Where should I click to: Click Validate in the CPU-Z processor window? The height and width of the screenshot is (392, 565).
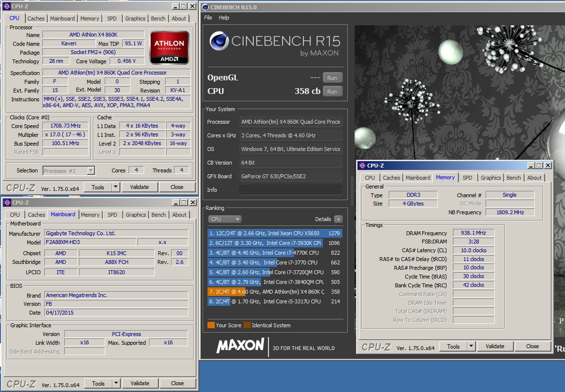click(139, 187)
